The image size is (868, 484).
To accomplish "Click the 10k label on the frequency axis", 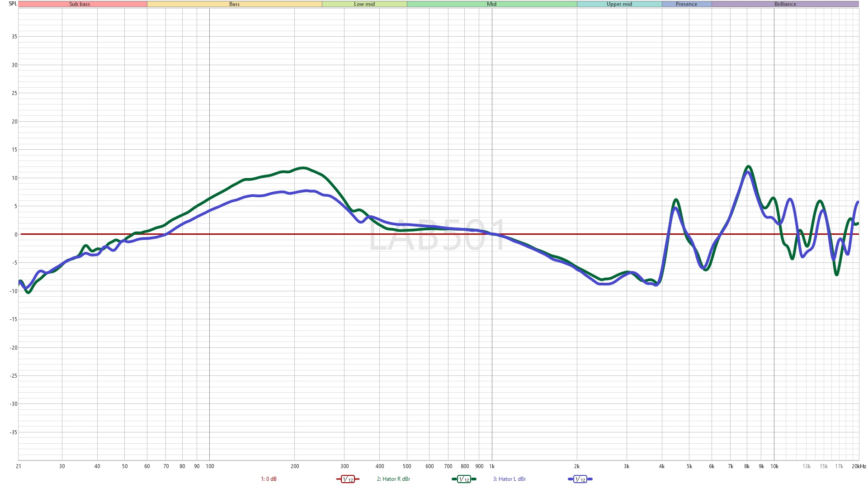I will [x=774, y=466].
